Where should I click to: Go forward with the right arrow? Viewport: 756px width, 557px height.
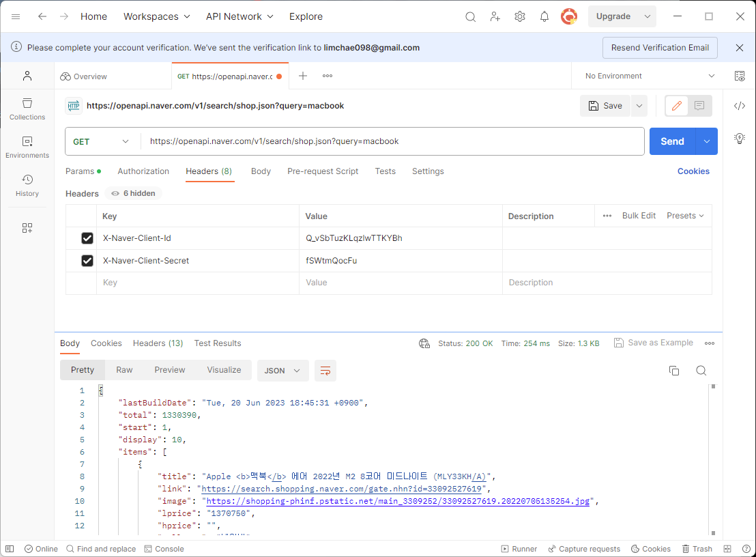click(64, 16)
